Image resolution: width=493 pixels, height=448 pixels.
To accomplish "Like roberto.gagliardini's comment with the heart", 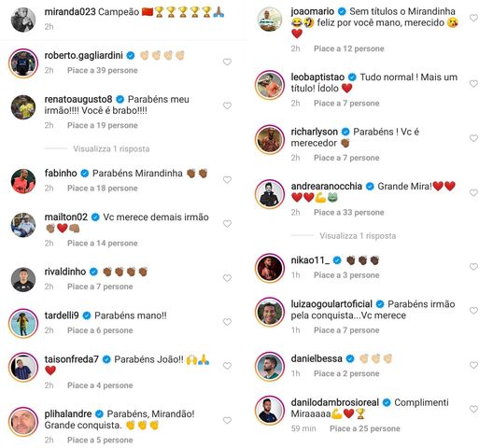I will click(227, 63).
